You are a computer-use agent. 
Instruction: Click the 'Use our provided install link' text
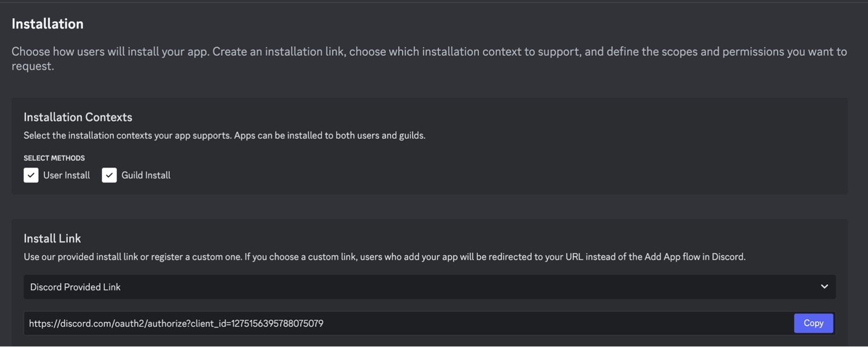point(384,256)
